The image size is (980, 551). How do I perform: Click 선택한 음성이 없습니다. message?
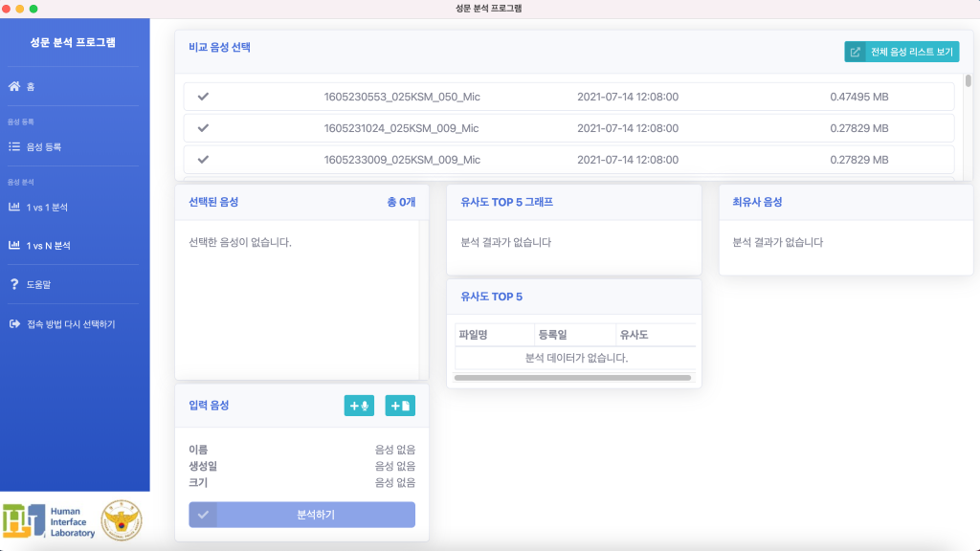tap(240, 242)
